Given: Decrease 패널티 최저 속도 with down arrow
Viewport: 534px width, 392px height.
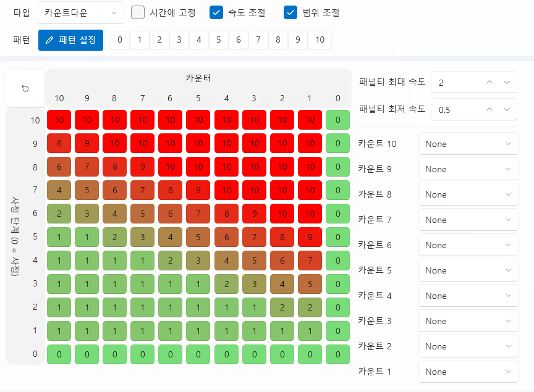Looking at the screenshot, I should pos(507,109).
